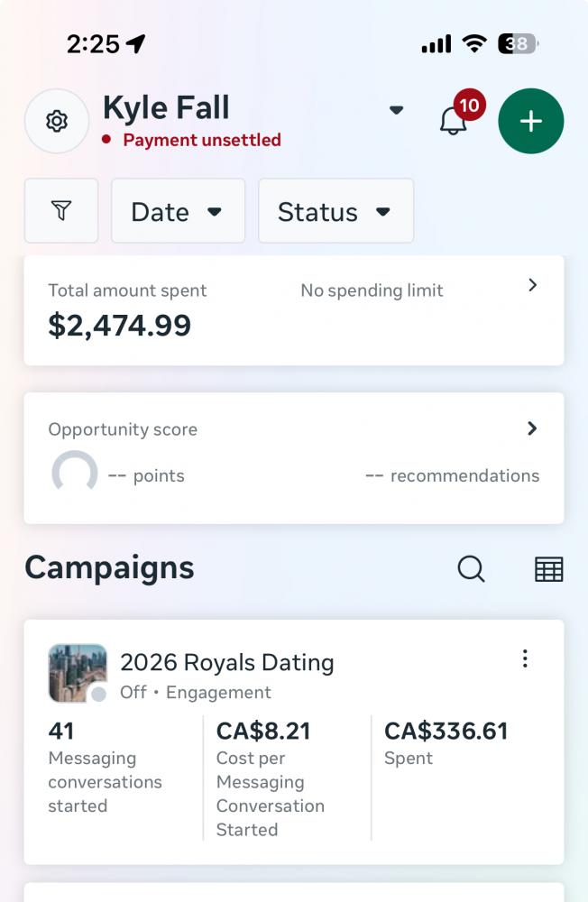Tap the opportunity score progress ring
Screen dimensions: 588x902
click(75, 474)
